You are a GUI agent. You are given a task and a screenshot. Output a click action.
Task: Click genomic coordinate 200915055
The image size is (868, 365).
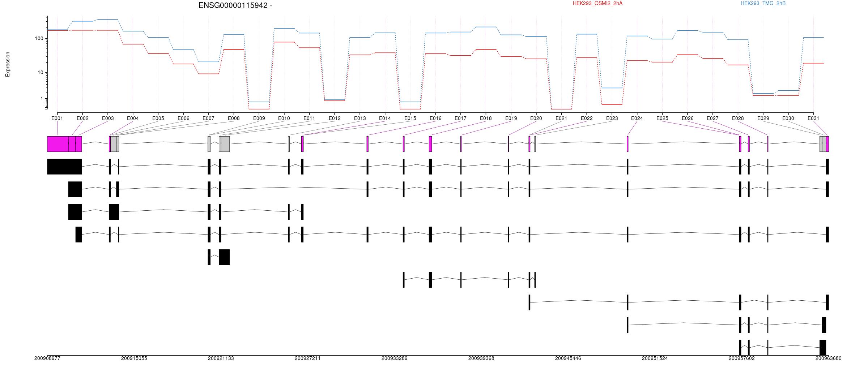(x=134, y=358)
